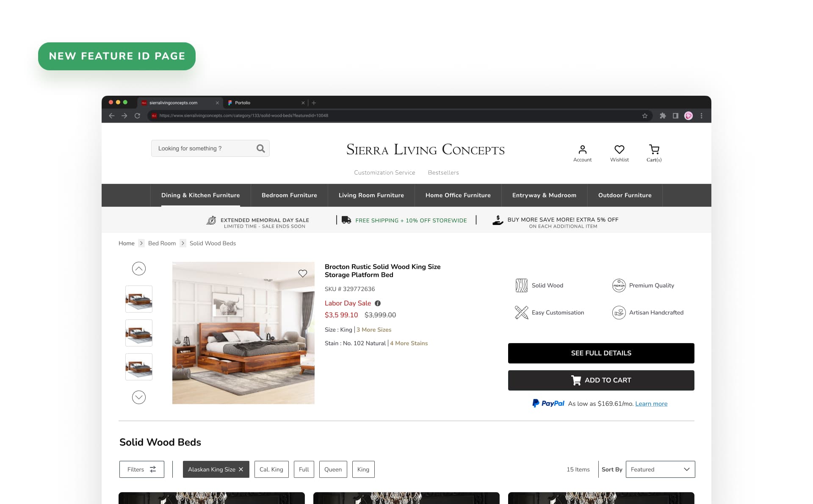Select the third bed thumbnail

139,367
